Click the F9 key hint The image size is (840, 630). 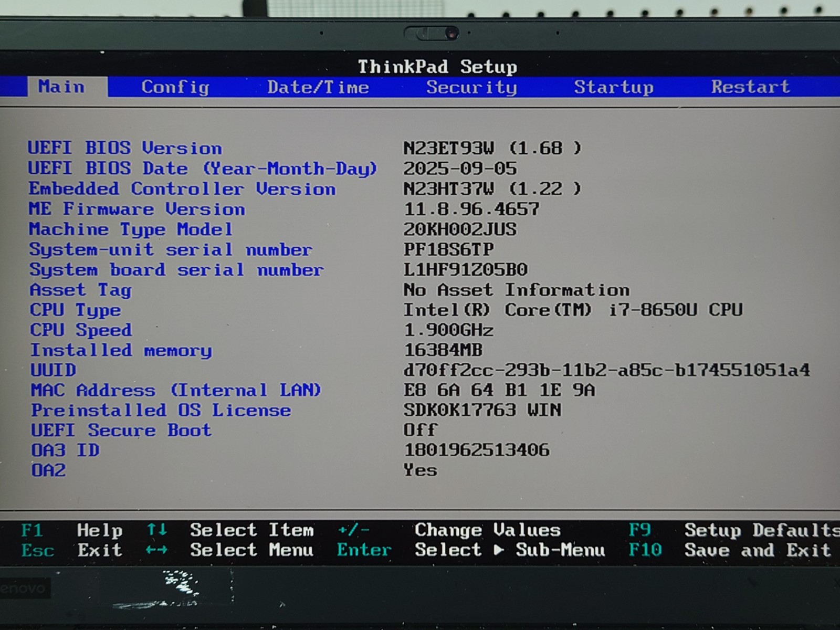[x=639, y=530]
